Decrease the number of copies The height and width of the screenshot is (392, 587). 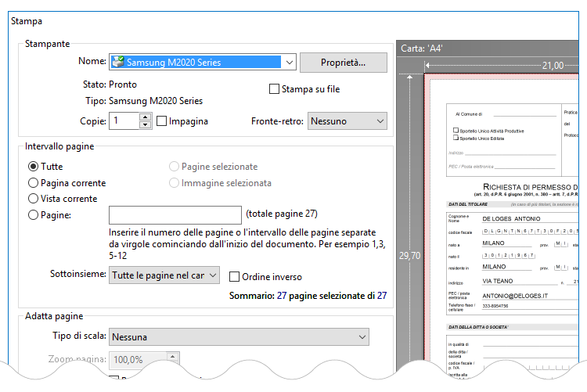145,125
